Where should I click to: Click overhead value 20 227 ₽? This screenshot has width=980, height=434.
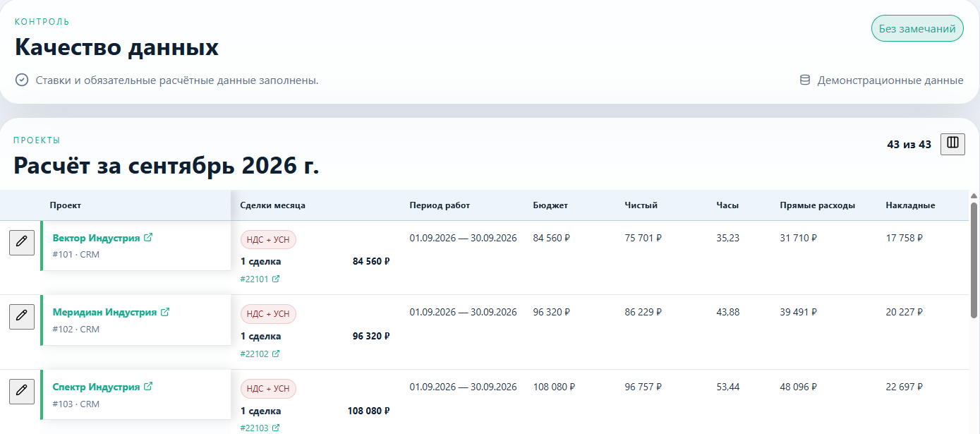pos(905,312)
